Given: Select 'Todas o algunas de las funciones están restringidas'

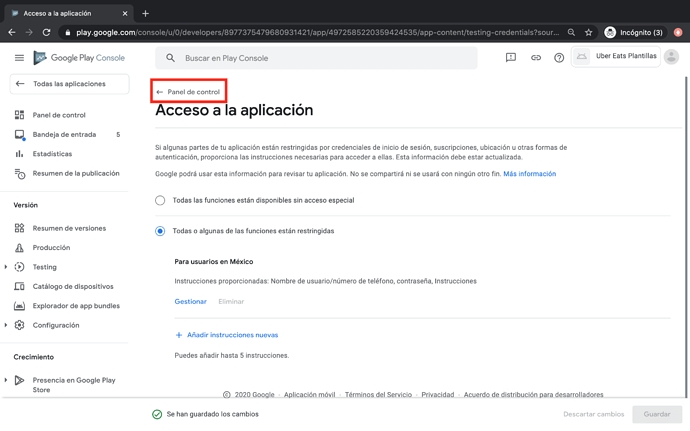Looking at the screenshot, I should click(160, 231).
